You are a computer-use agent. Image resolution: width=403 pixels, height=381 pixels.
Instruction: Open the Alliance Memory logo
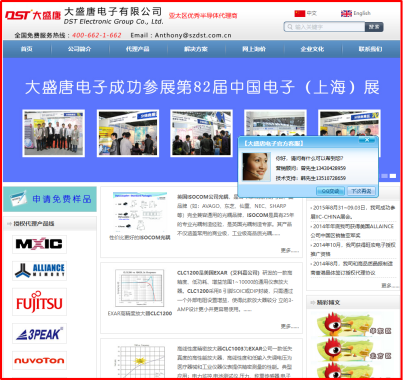click(39, 271)
